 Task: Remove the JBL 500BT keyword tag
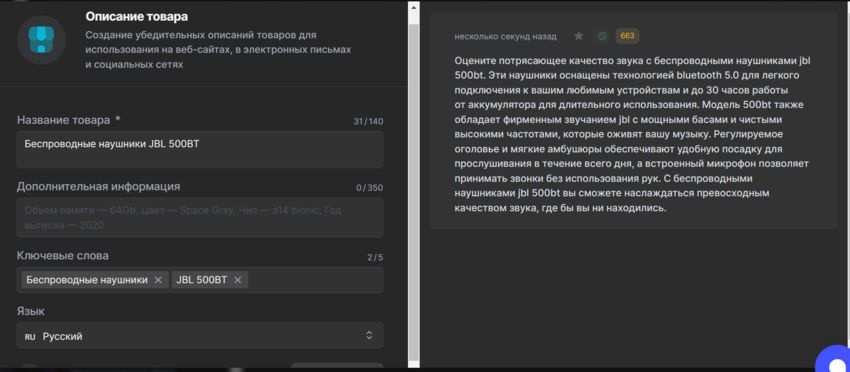[237, 280]
